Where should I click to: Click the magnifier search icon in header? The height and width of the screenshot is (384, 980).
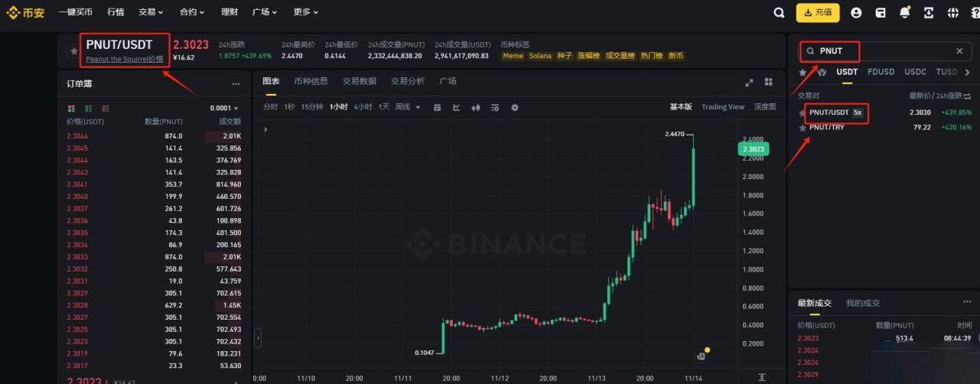[x=779, y=12]
